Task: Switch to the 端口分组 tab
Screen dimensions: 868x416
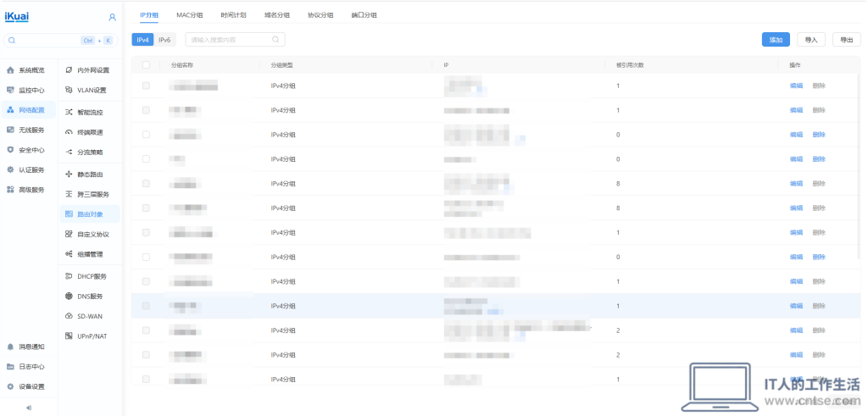Action: 364,15
